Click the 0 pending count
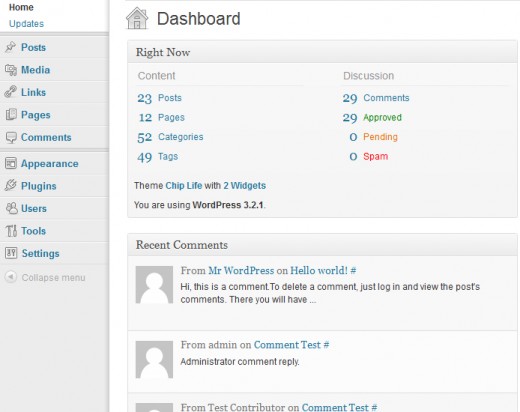Screen dimensions: 520x412 pos(353,137)
